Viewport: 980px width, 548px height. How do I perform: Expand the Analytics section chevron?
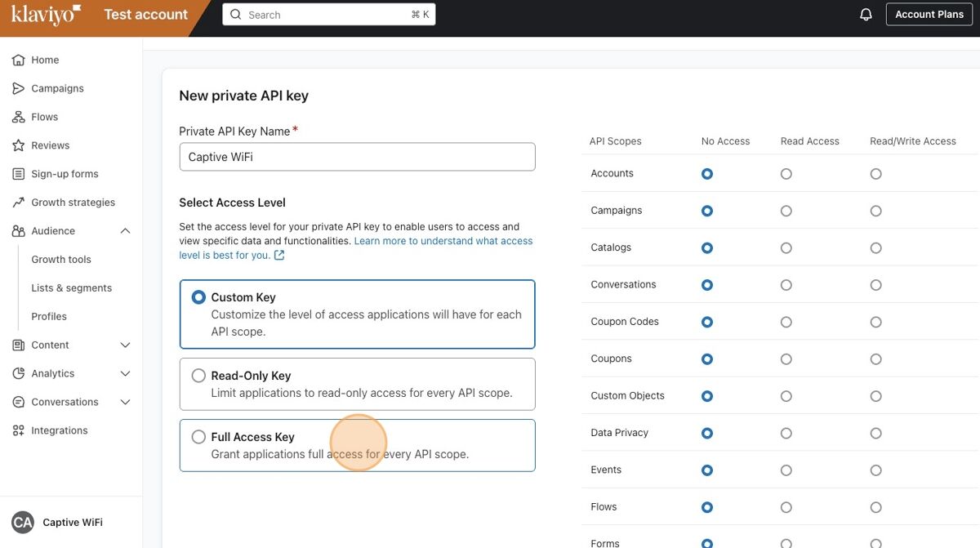[125, 373]
